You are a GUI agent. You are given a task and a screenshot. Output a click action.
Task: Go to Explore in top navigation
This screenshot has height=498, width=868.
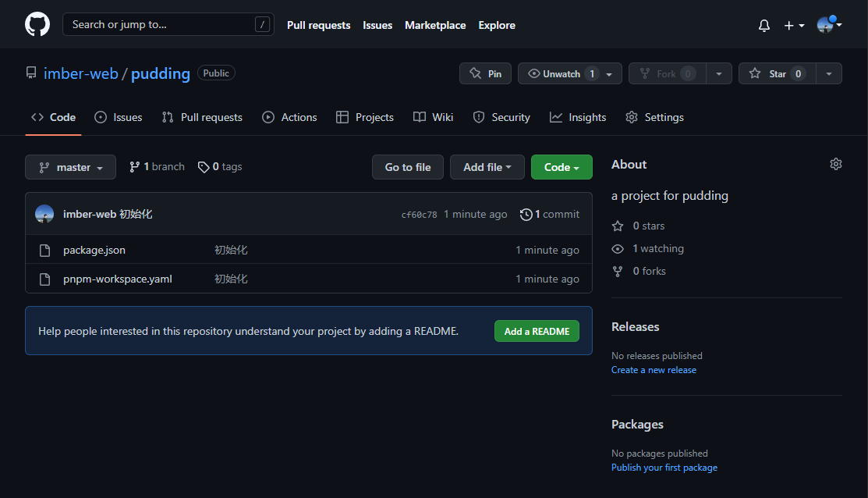[x=497, y=26]
